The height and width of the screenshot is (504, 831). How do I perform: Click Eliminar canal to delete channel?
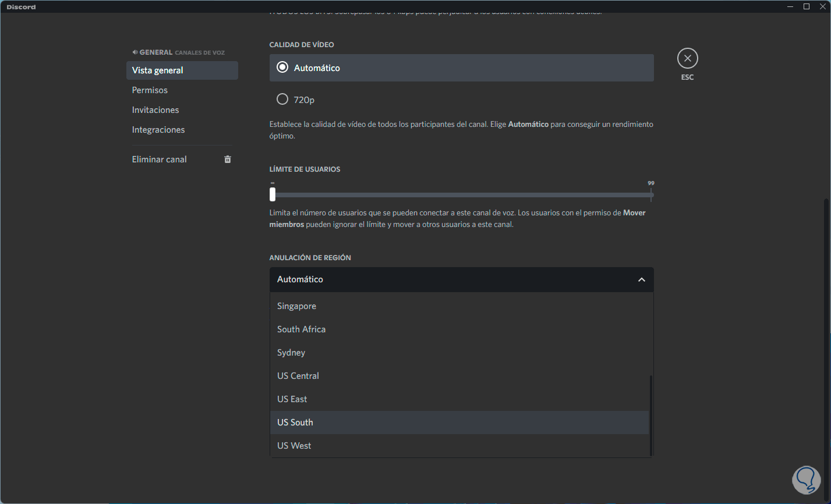click(x=160, y=159)
